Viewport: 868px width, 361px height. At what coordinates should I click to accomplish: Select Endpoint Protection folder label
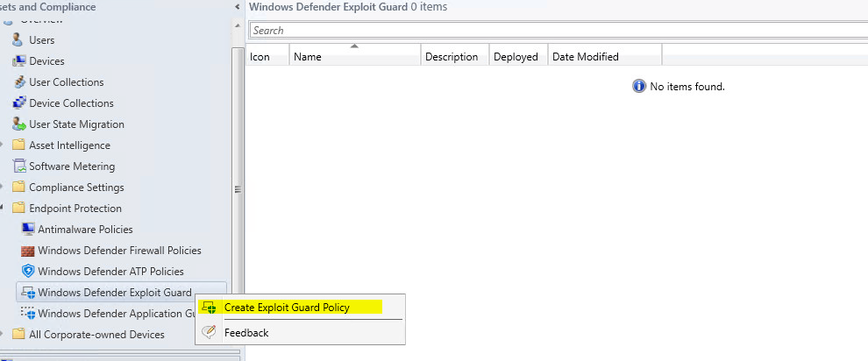[x=75, y=208]
